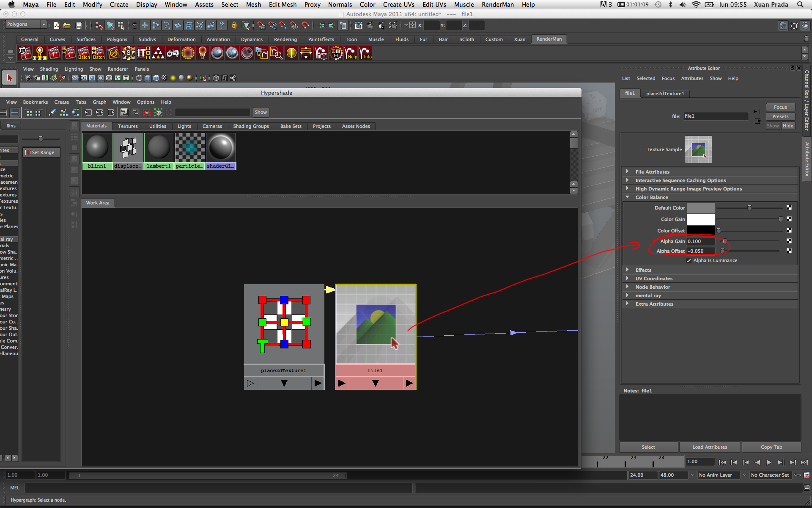The width and height of the screenshot is (812, 508).
Task: Click the viewport textured checker sphere icon
Action: pos(164,78)
